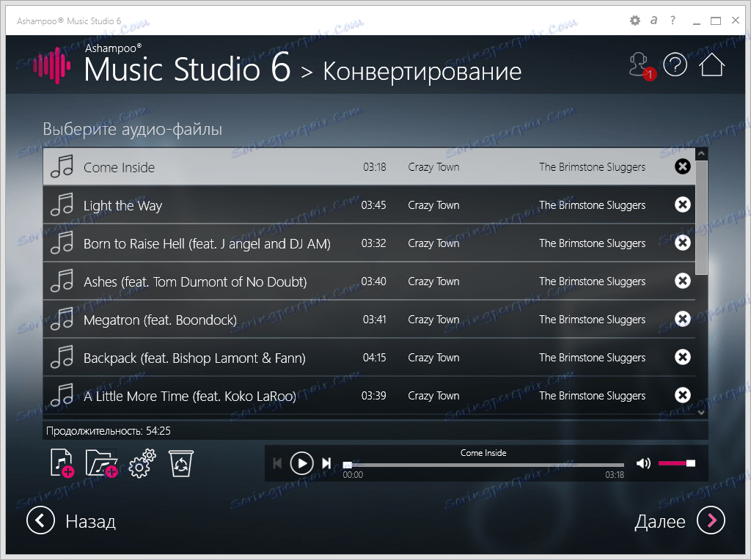Select the Light the Way row
The image size is (751, 560).
[369, 205]
